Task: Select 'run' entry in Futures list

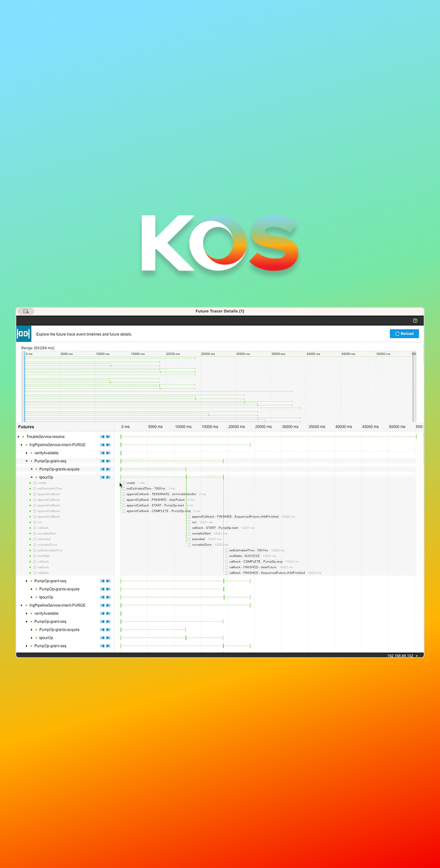Action: click(39, 522)
